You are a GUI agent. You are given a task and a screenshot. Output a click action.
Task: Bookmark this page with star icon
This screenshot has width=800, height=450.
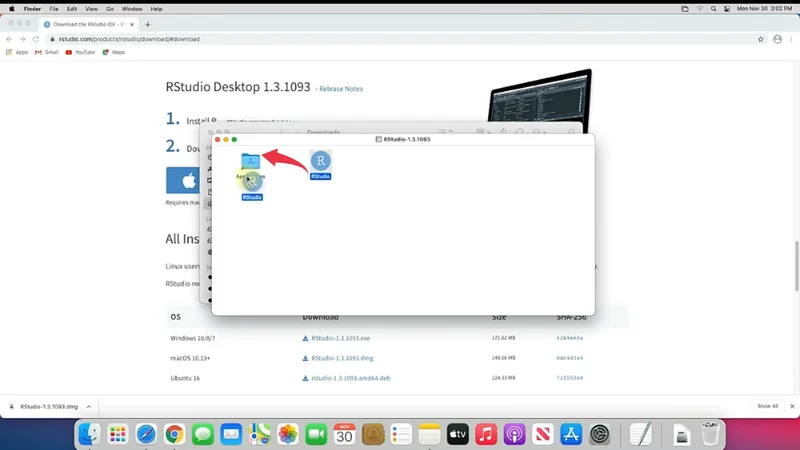760,39
